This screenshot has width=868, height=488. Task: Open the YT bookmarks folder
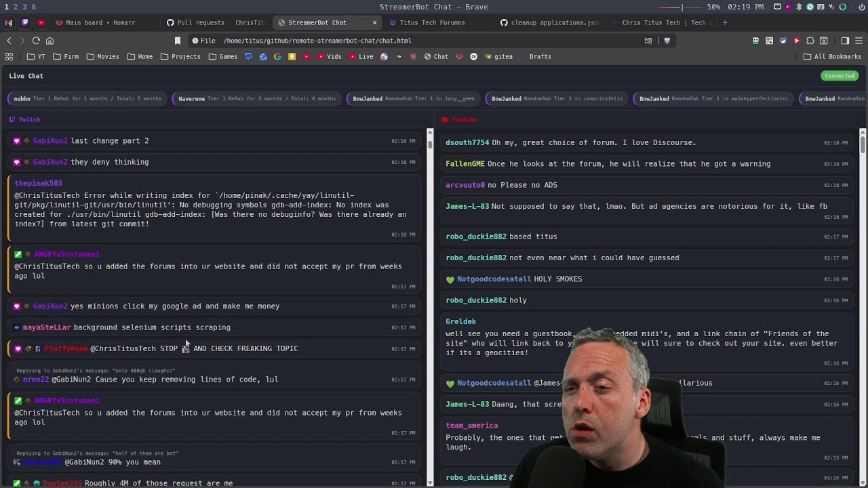coord(35,56)
